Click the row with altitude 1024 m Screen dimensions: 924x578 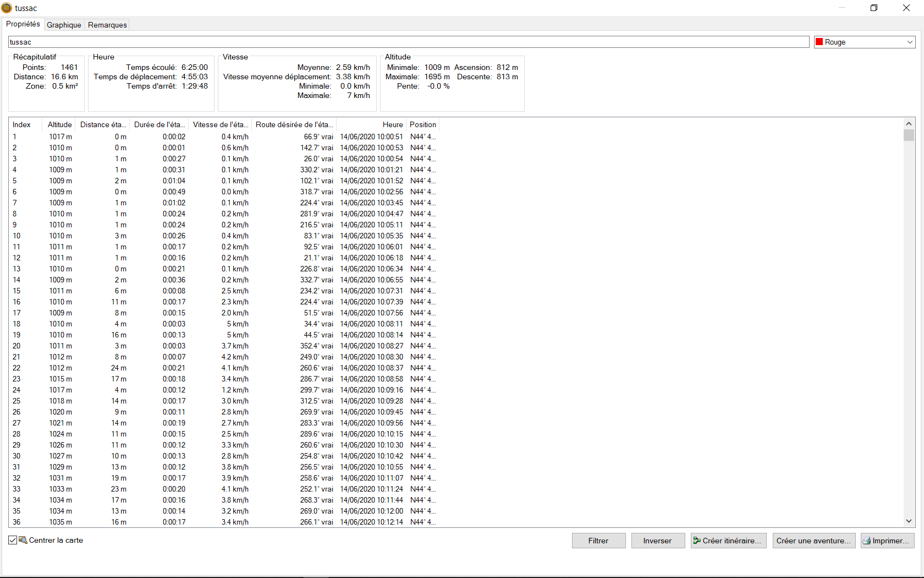coord(224,434)
